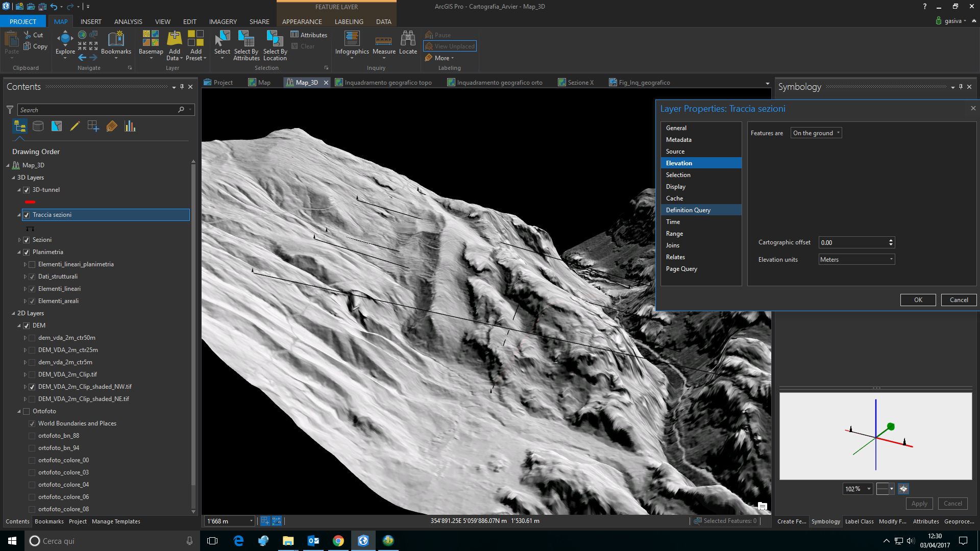
Task: Cancel the Layer Properties dialog
Action: [x=959, y=300]
